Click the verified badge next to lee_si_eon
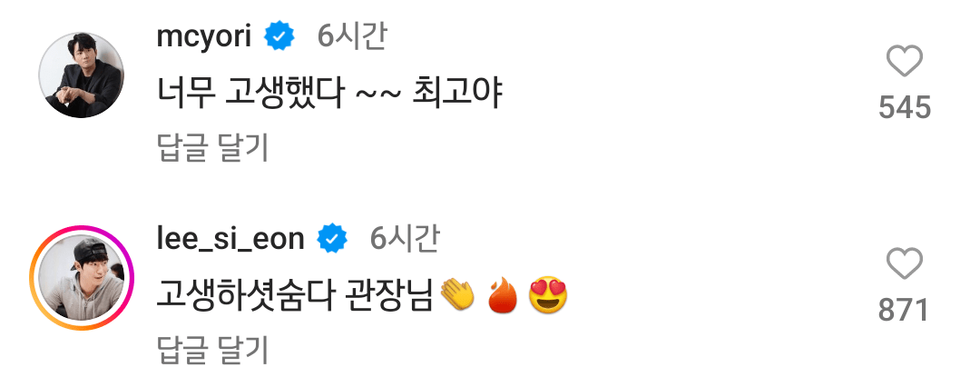This screenshot has height=387, width=980. tap(332, 239)
